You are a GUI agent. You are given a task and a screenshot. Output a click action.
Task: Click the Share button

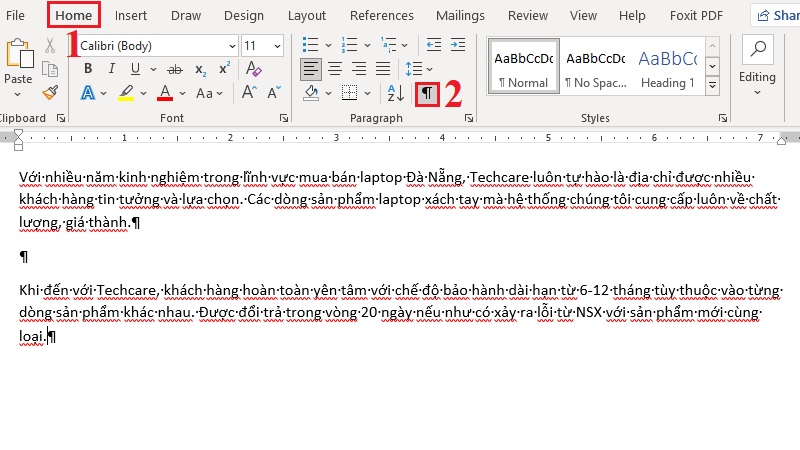778,15
